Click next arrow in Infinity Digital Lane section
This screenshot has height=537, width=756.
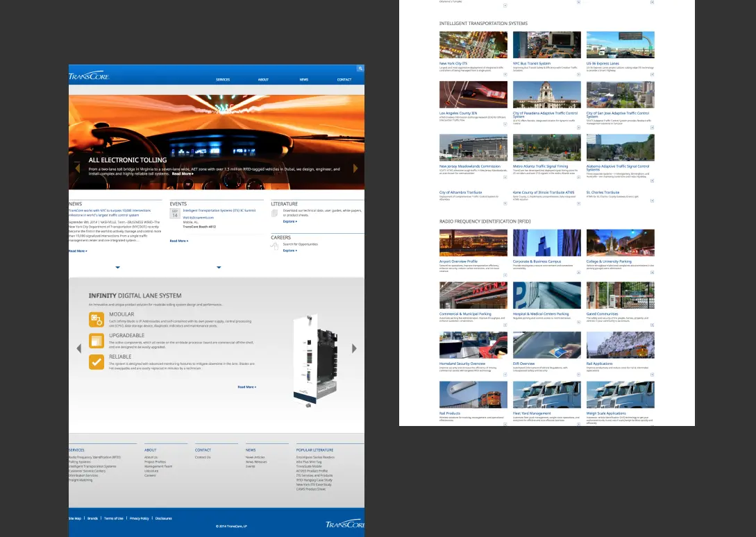click(354, 348)
